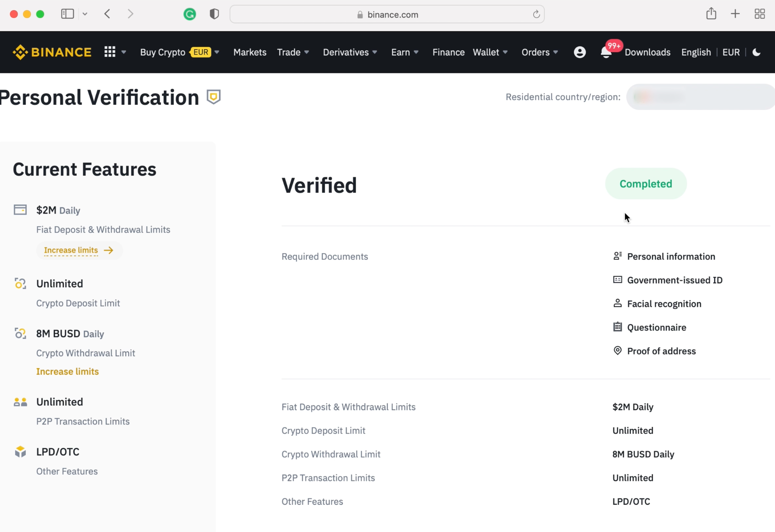The image size is (775, 532).
Task: Open the Derivatives menu
Action: (x=346, y=52)
